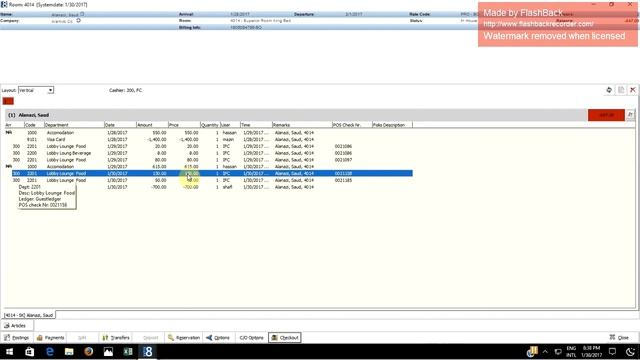Screen dimensions: 640x360
Task: Click the User column header
Action: click(230, 125)
